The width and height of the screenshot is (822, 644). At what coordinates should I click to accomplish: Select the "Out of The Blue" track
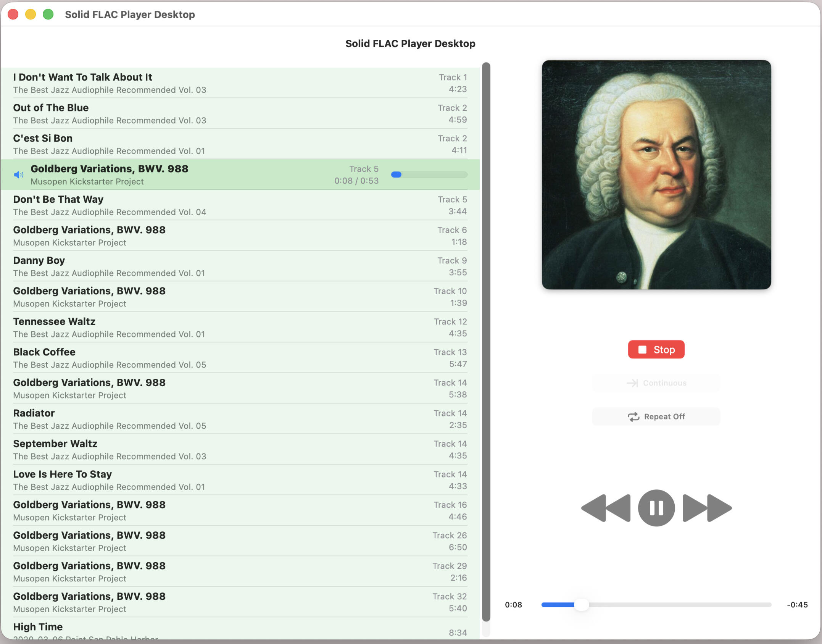[x=240, y=113]
